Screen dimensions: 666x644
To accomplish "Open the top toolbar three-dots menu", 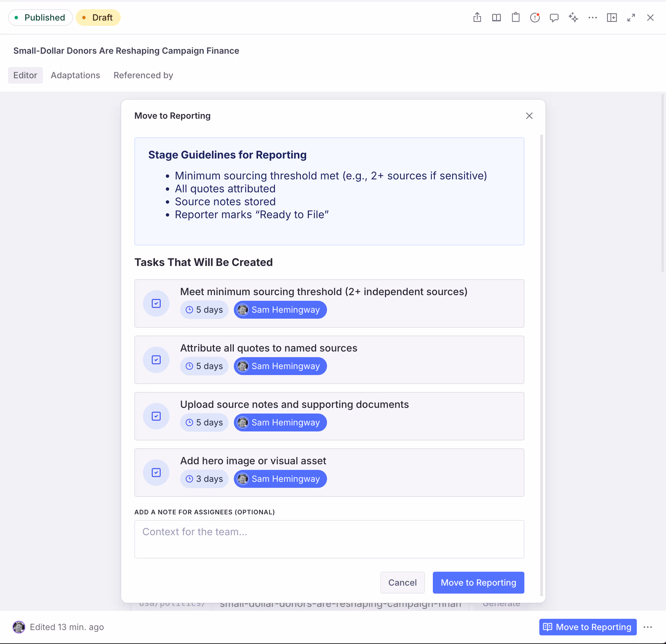I will point(592,18).
